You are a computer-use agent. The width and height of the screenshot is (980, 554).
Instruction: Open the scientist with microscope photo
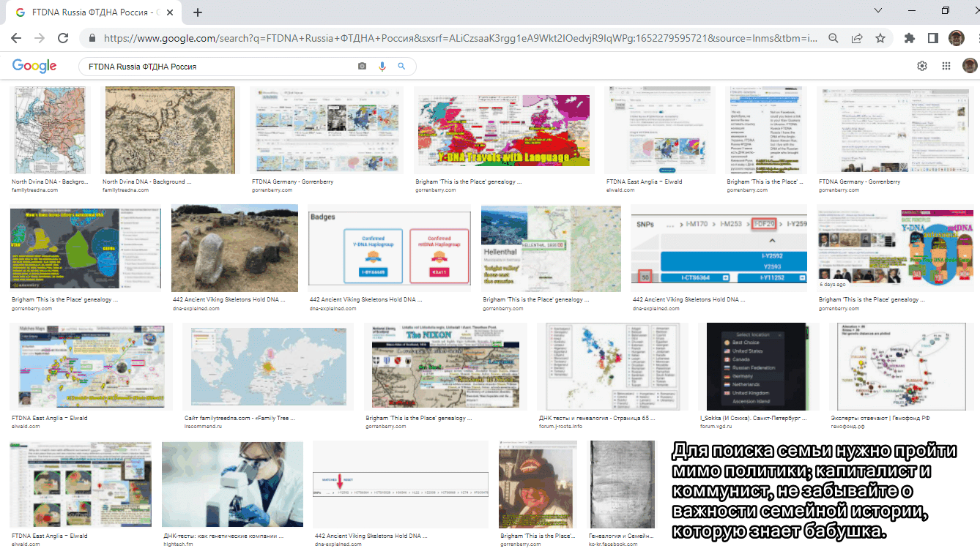tap(232, 484)
